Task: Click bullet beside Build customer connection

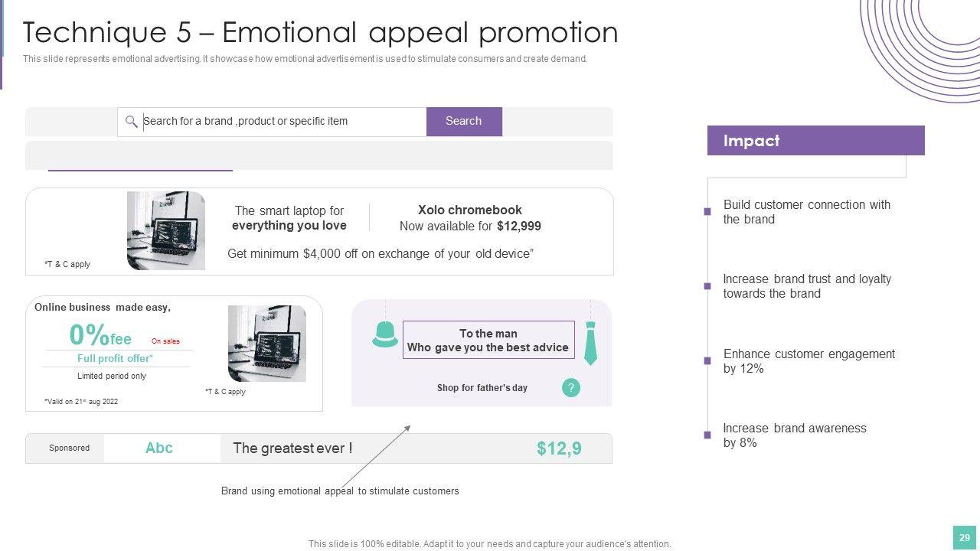Action: point(707,212)
